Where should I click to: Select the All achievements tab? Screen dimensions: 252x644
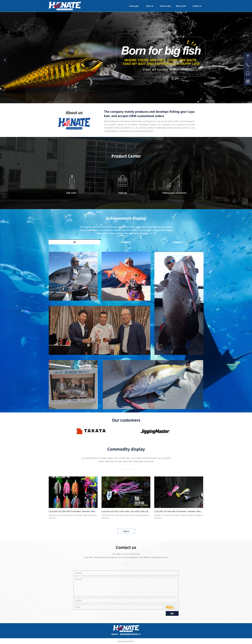tap(74, 242)
